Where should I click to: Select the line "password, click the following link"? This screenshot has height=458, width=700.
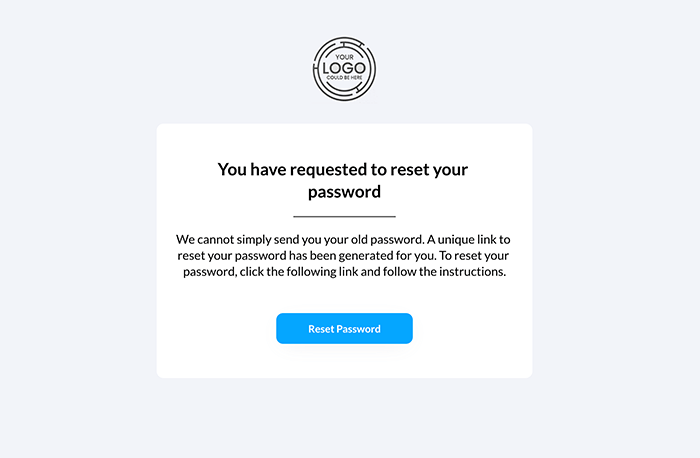(x=344, y=272)
